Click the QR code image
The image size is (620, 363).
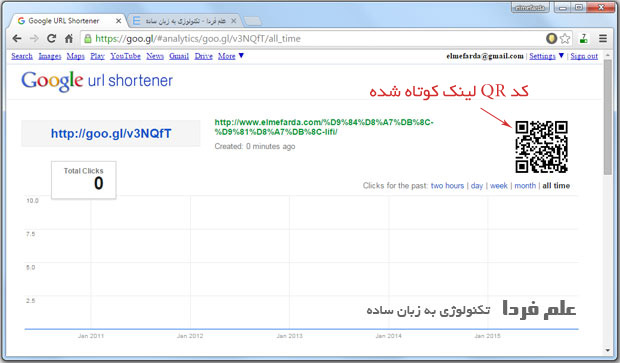541,147
